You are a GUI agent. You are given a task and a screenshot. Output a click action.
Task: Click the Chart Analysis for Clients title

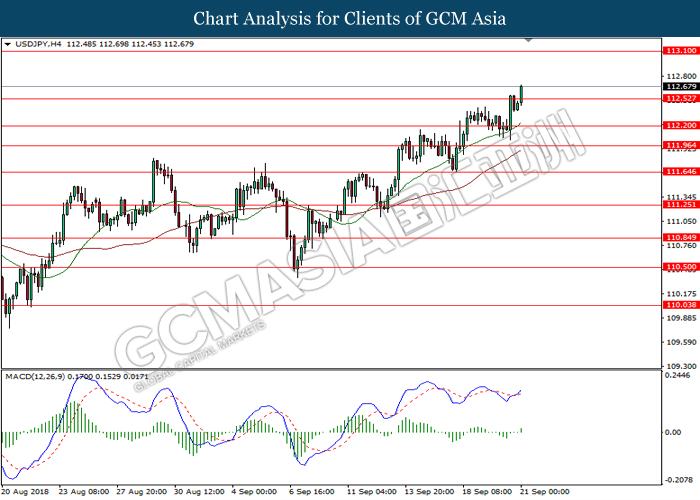coord(350,19)
